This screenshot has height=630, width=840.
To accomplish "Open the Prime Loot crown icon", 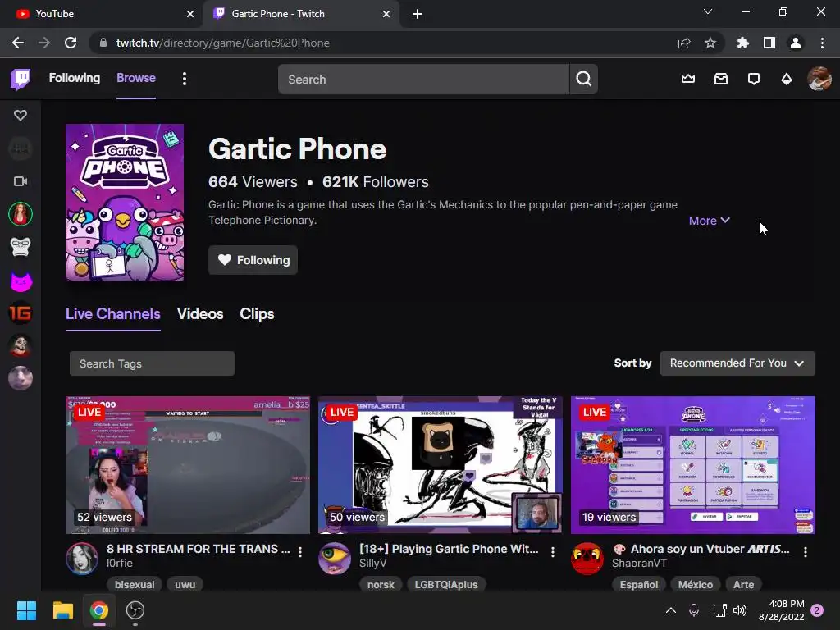I will (688, 80).
